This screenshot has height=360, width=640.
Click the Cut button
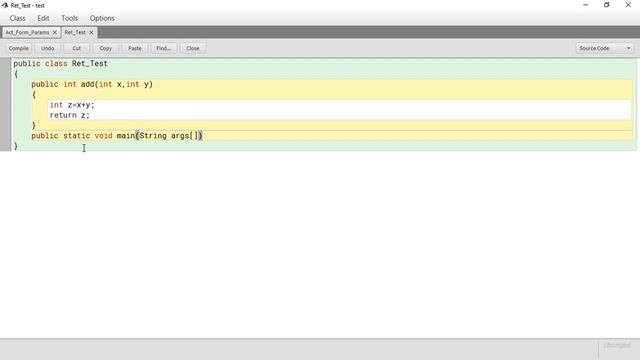pyautogui.click(x=76, y=48)
